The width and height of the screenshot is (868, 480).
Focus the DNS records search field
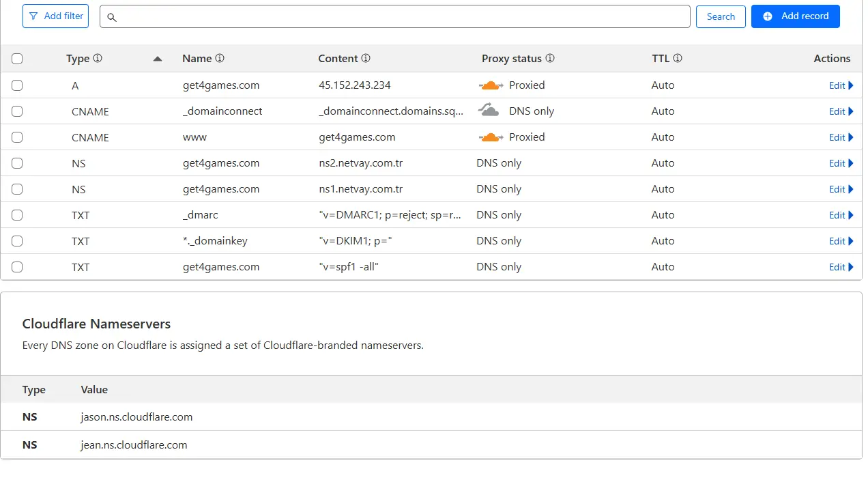(x=395, y=16)
